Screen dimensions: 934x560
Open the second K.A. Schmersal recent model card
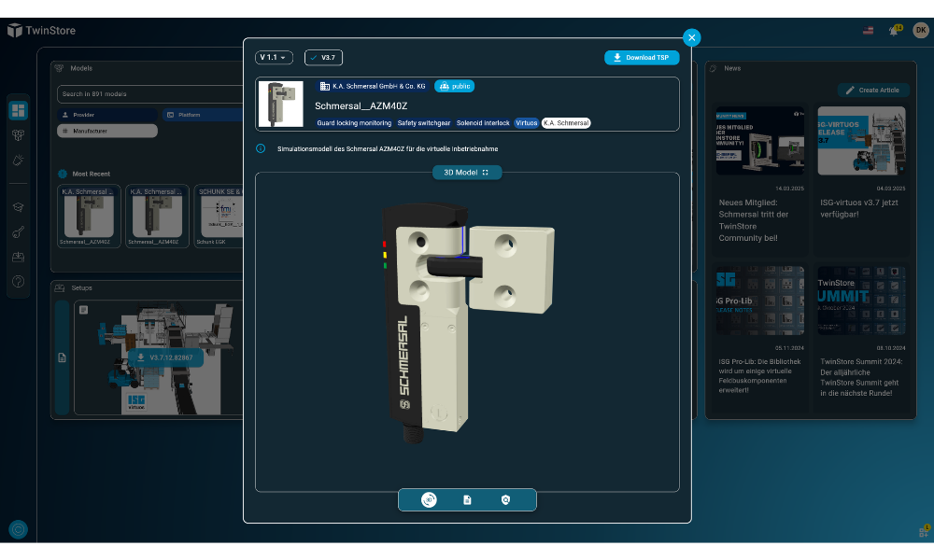(157, 216)
